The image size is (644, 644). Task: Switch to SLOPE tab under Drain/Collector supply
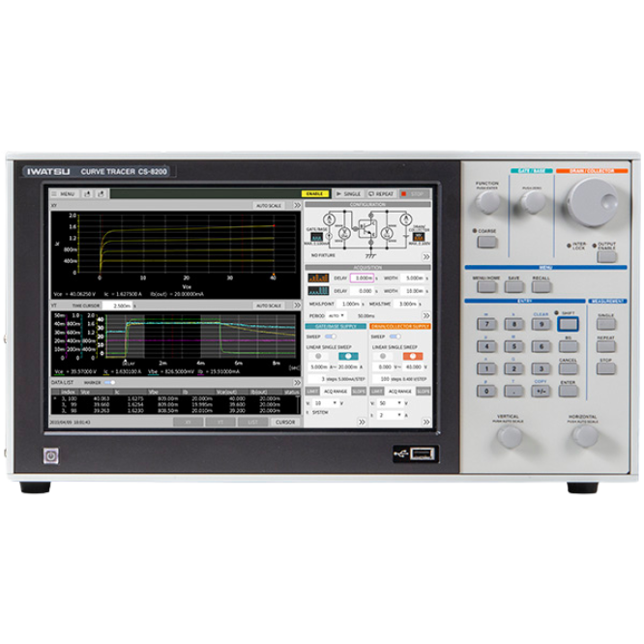pyautogui.click(x=422, y=391)
